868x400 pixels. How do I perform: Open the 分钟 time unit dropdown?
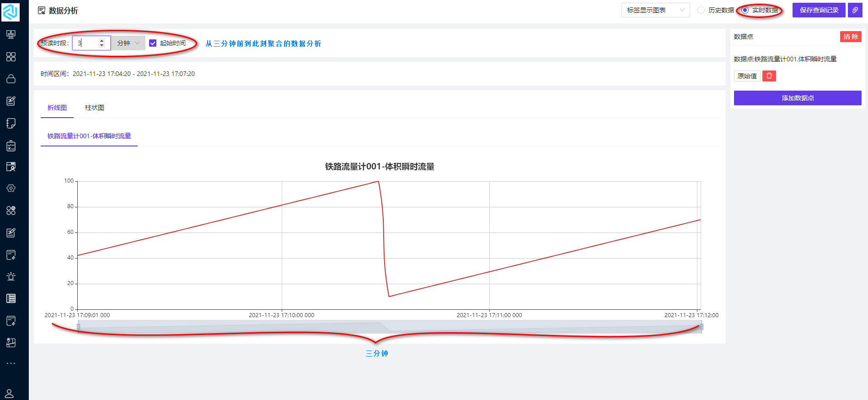128,43
